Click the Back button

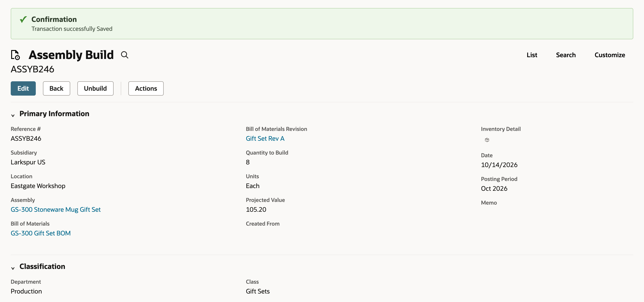point(57,88)
